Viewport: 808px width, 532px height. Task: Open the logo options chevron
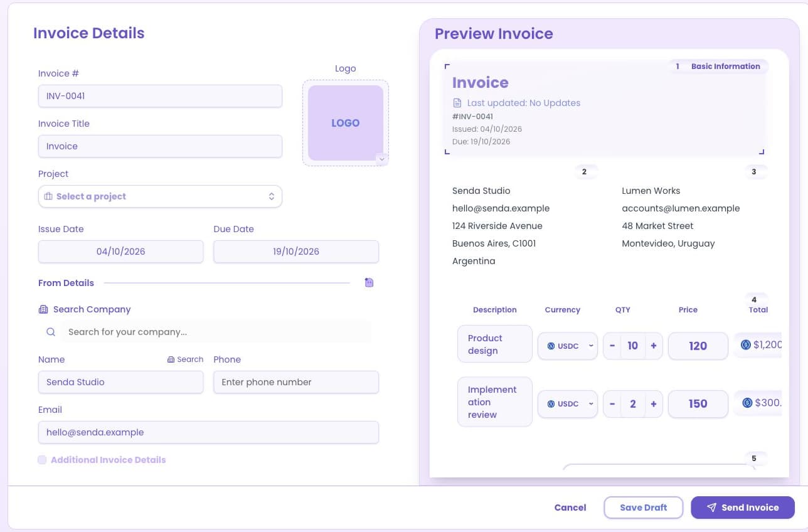[x=381, y=159]
